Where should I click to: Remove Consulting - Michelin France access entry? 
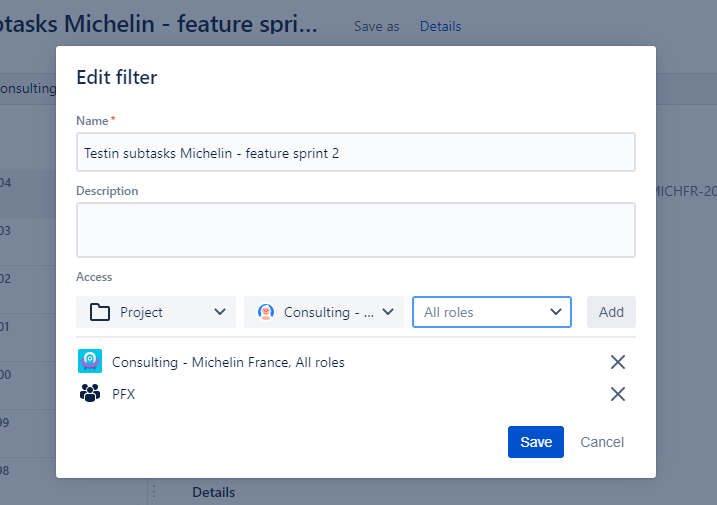617,362
